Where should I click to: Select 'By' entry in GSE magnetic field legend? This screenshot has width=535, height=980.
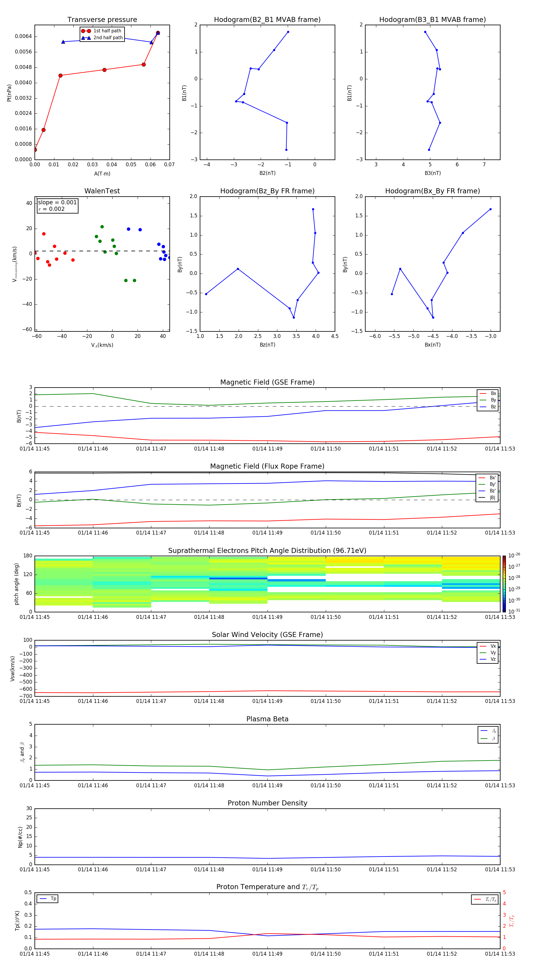point(488,400)
